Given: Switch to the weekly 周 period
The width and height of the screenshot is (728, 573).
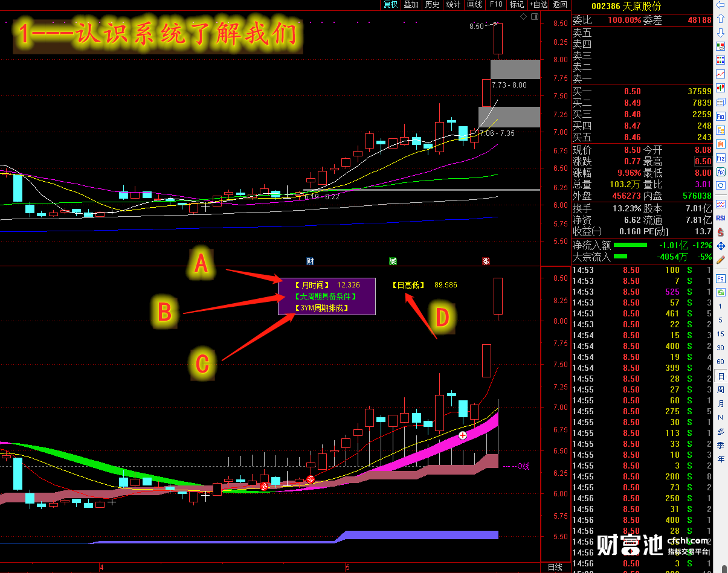Looking at the screenshot, I should click(720, 389).
